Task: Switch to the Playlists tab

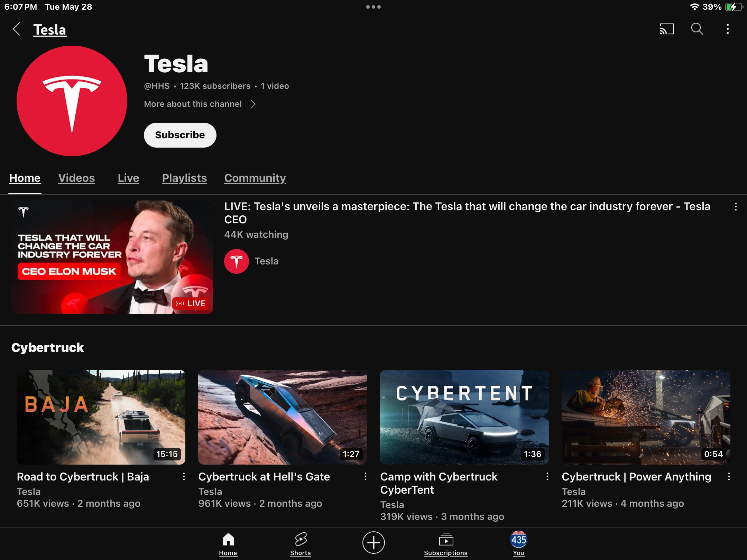Action: pyautogui.click(x=184, y=178)
